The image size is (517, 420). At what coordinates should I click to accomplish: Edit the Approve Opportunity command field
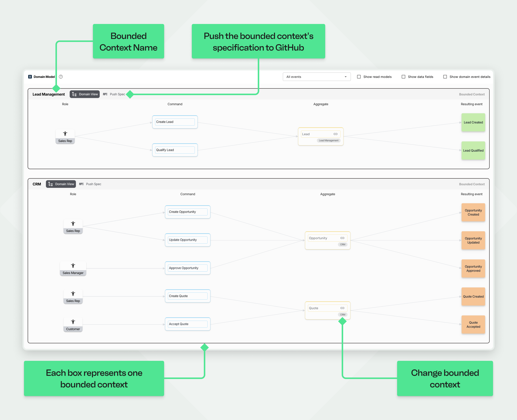[x=188, y=268]
